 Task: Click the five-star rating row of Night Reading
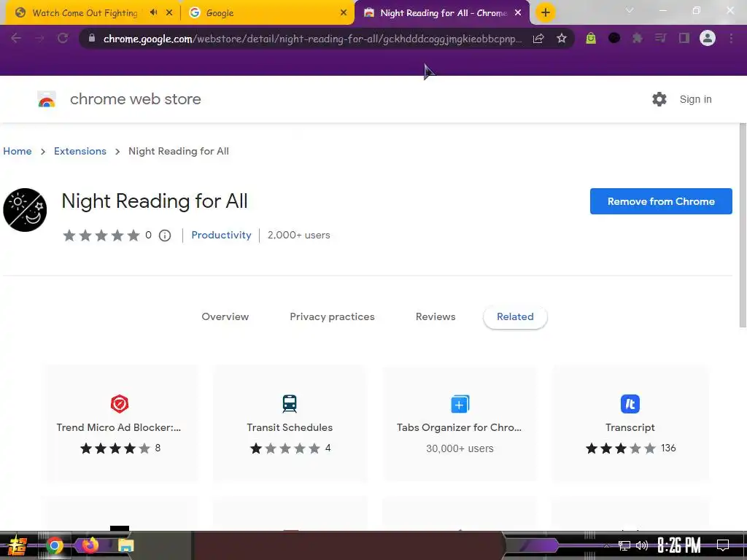pos(101,236)
